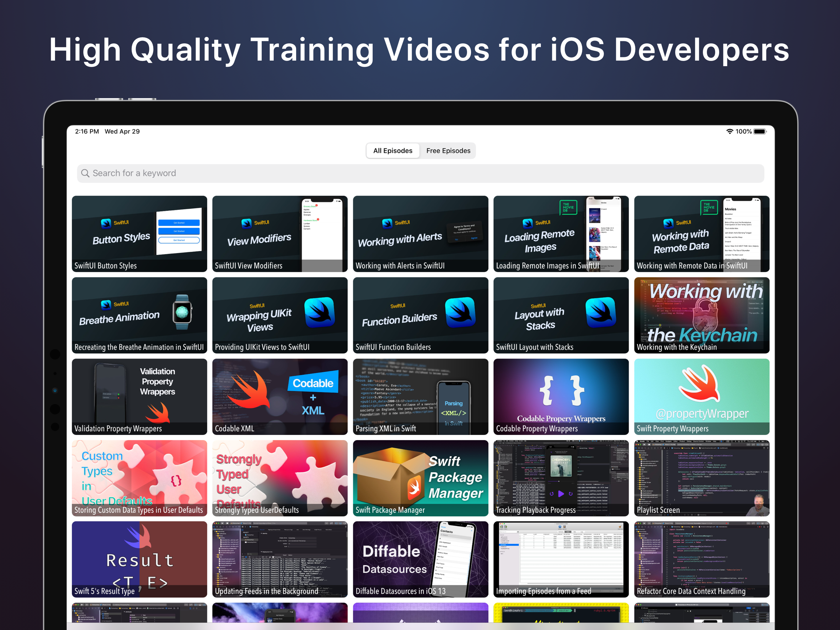Open Storing Custom Data Types in User Defaults
Image resolution: width=840 pixels, height=630 pixels.
pos(139,478)
